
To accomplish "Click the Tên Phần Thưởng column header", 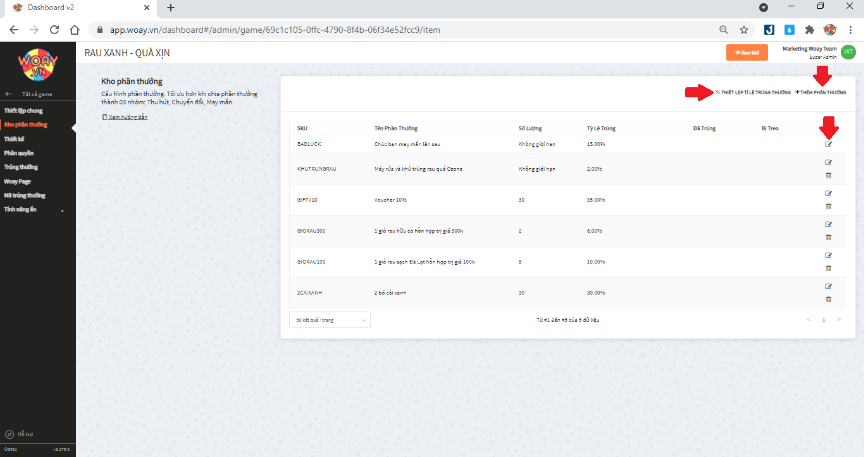I will point(396,128).
